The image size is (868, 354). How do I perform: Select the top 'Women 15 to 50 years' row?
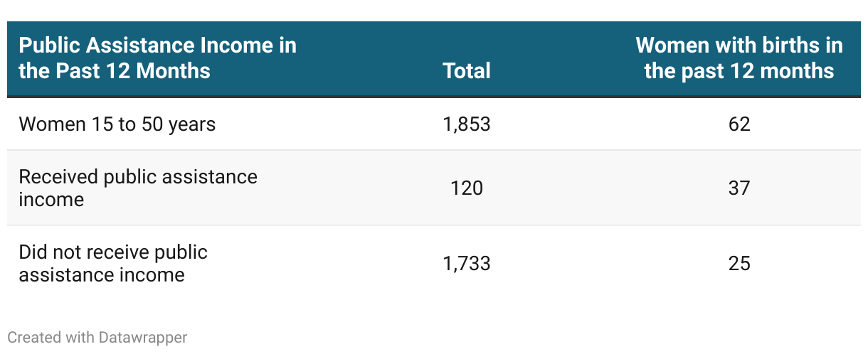click(x=434, y=124)
